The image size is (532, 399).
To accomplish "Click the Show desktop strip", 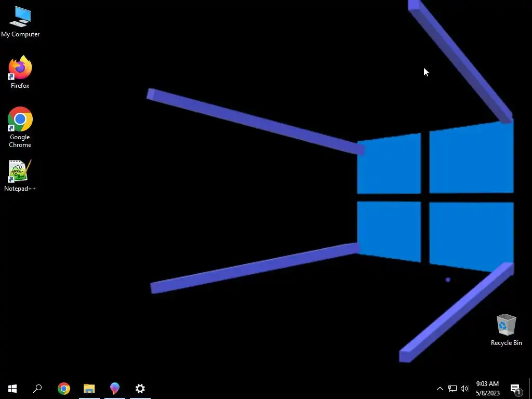I will (x=530, y=389).
